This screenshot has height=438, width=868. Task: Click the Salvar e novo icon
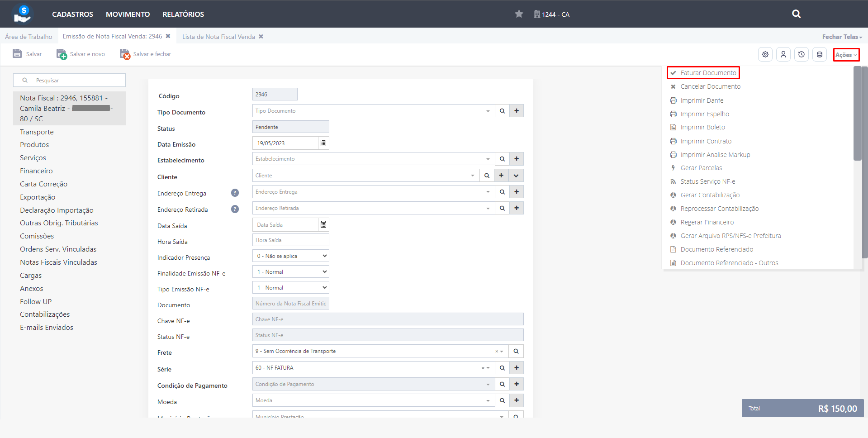point(62,54)
